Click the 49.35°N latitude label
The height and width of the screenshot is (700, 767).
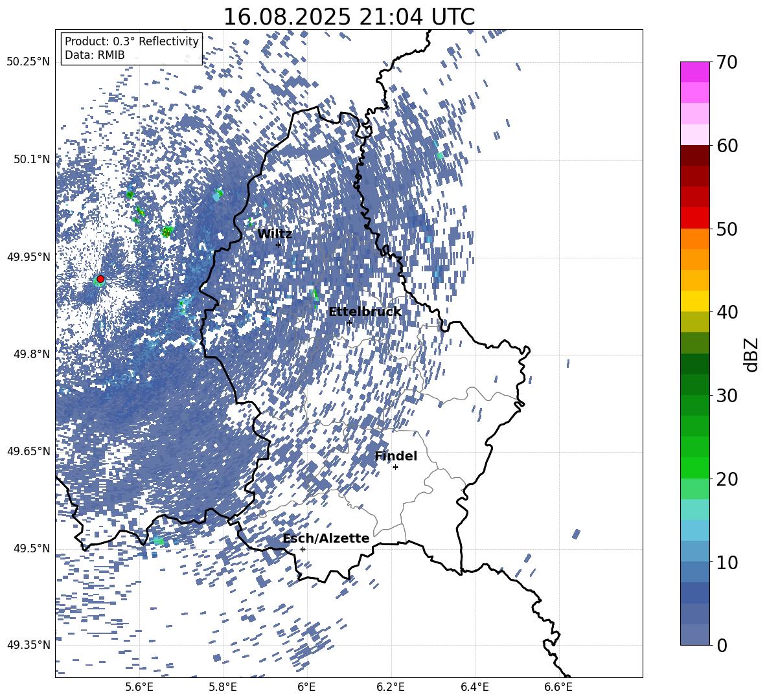tap(29, 645)
